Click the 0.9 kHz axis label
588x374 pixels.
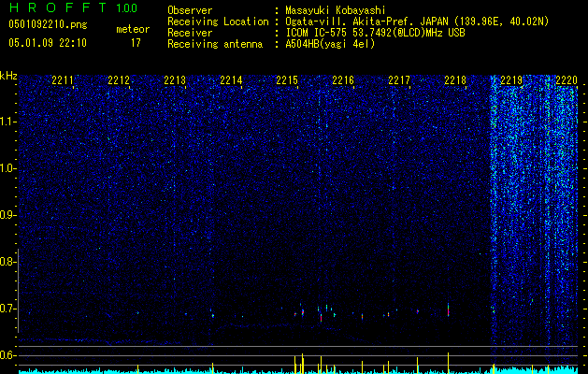coord(7,215)
